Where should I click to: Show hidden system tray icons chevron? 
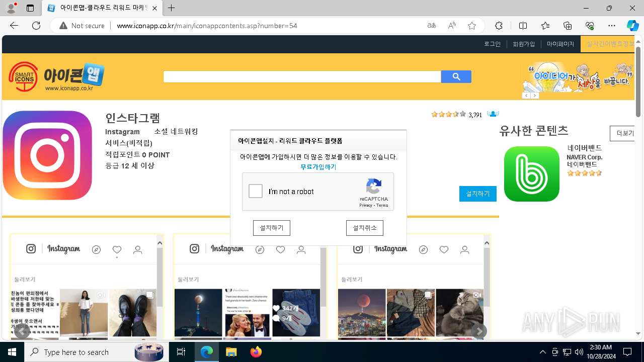point(542,352)
